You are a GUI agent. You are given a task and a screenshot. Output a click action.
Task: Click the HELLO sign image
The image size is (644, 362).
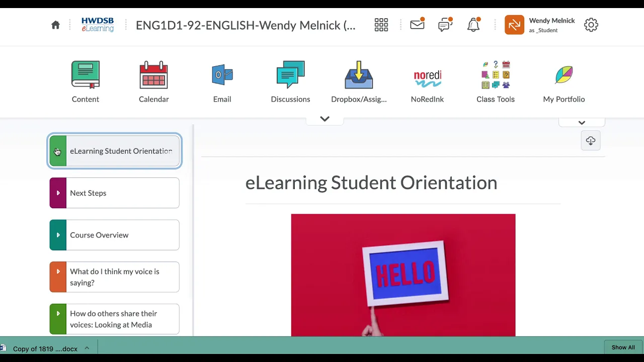403,275
